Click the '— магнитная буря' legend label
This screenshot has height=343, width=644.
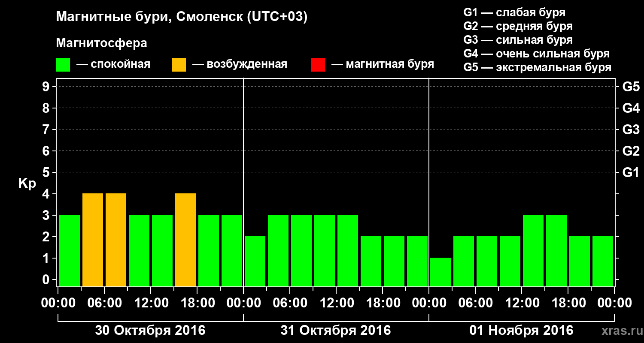click(x=383, y=65)
